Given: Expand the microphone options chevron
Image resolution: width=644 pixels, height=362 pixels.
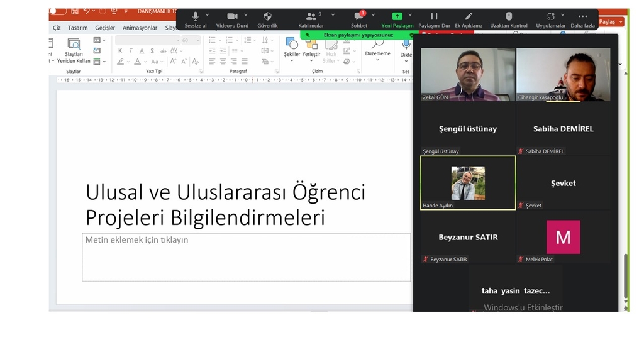Looking at the screenshot, I should point(208,16).
